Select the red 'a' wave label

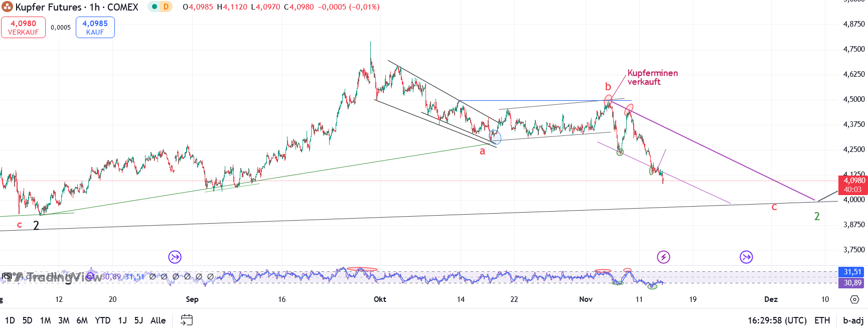click(482, 151)
